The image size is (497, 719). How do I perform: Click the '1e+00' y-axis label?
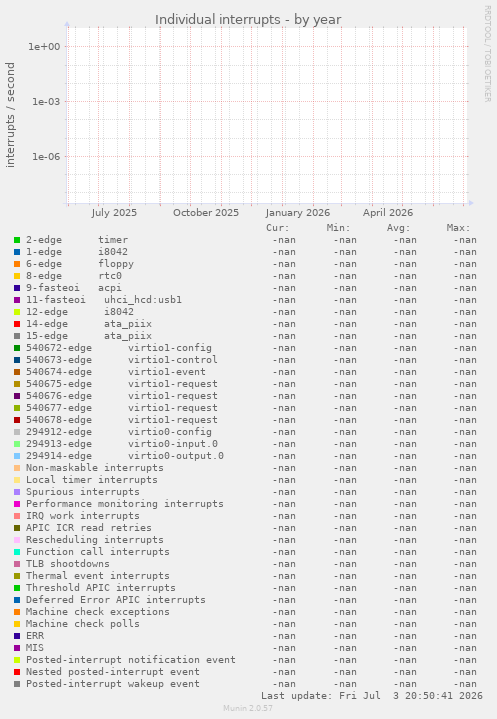44,46
